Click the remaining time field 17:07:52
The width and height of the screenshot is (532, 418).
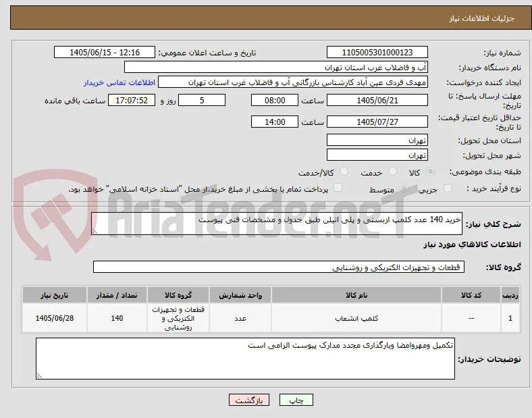click(x=132, y=100)
